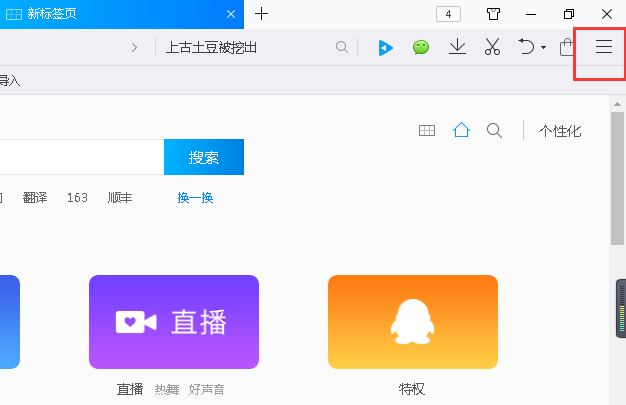
Task: Click the magnifier in toolbar search box
Action: [x=342, y=47]
